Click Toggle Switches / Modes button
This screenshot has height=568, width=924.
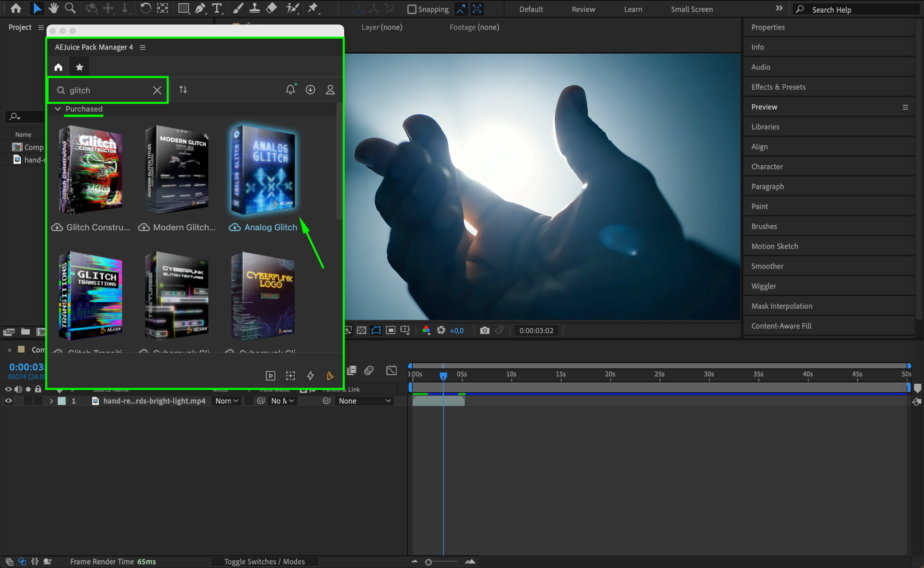click(x=264, y=561)
